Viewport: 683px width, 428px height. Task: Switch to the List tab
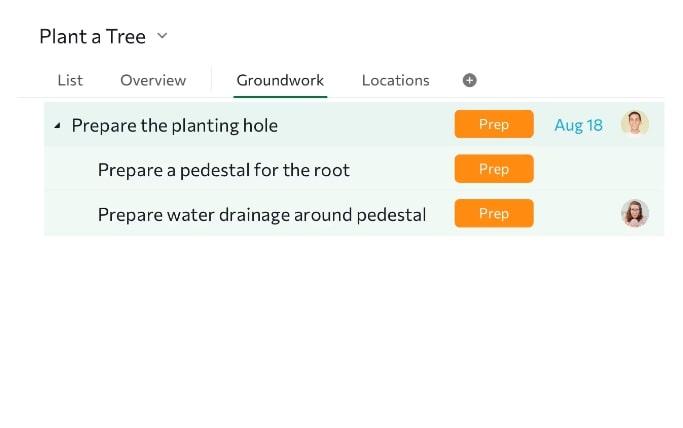point(70,80)
